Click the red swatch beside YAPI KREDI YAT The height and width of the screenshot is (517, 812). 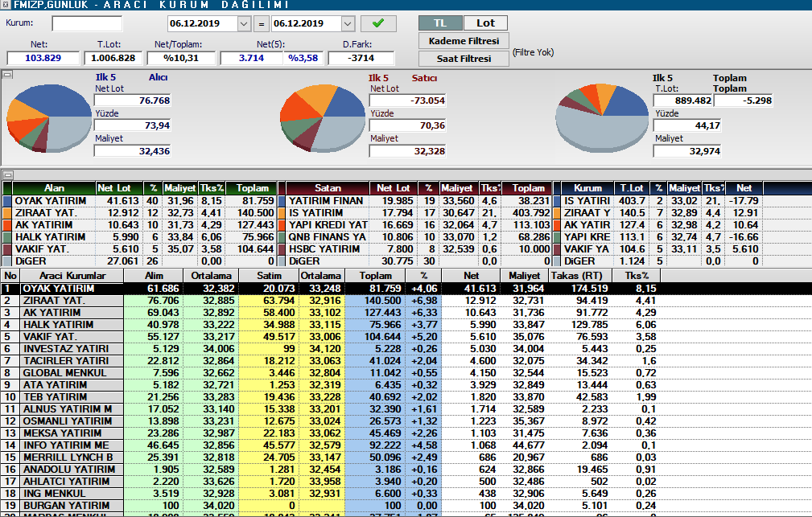(282, 224)
